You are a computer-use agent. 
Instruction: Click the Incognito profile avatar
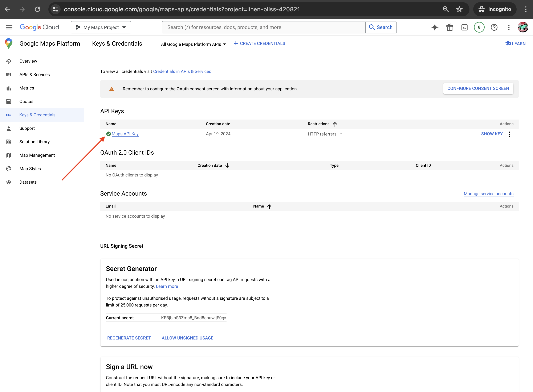(x=523, y=27)
